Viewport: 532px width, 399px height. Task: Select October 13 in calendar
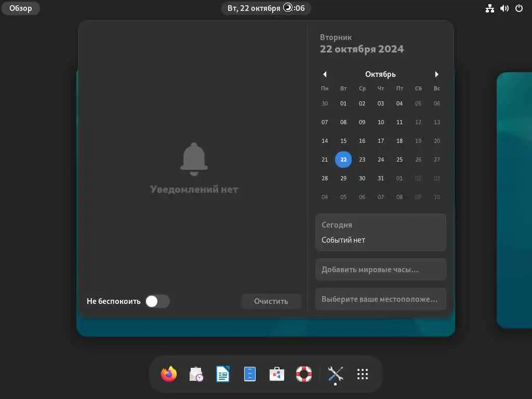click(436, 122)
